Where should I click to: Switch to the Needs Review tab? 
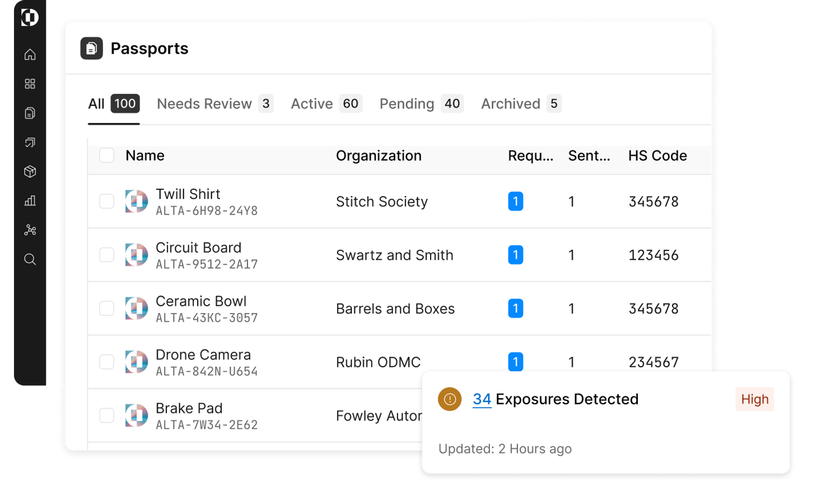204,104
